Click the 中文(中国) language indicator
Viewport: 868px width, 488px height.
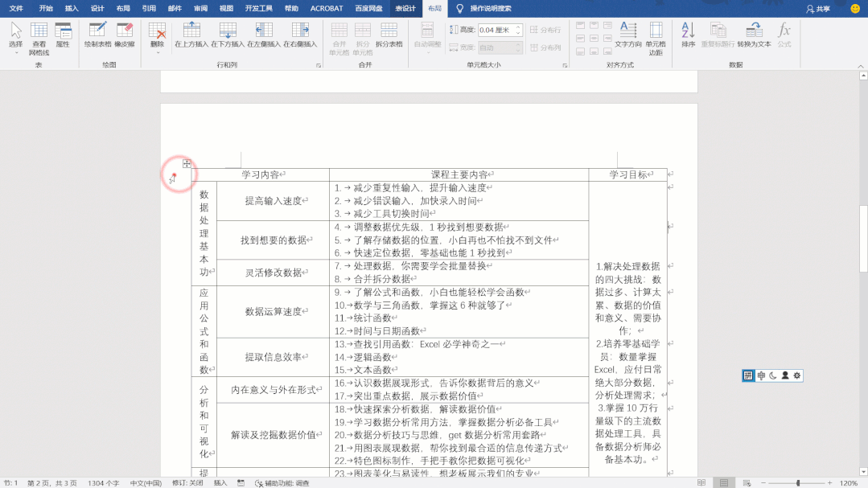click(146, 483)
